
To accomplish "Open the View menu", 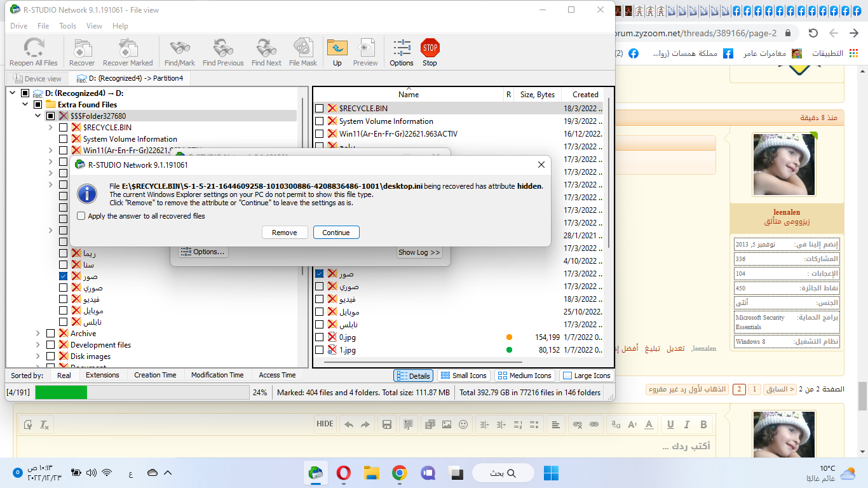I will [94, 26].
